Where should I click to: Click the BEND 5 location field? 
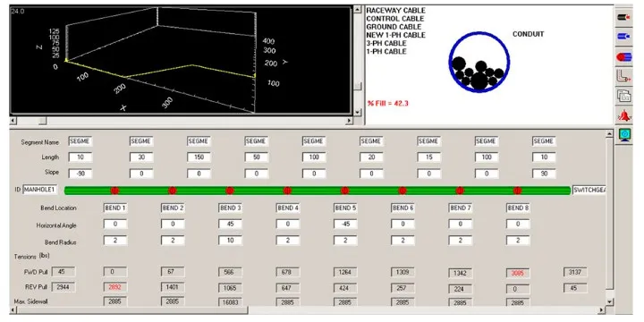[x=345, y=208]
